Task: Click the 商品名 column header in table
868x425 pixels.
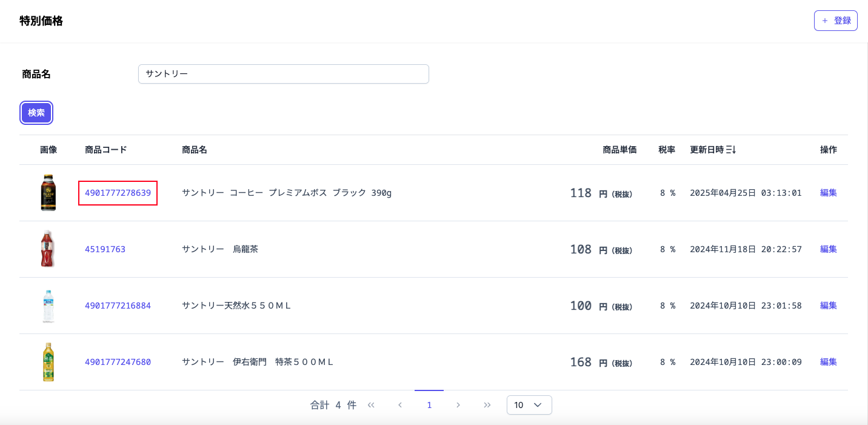Action: tap(195, 150)
